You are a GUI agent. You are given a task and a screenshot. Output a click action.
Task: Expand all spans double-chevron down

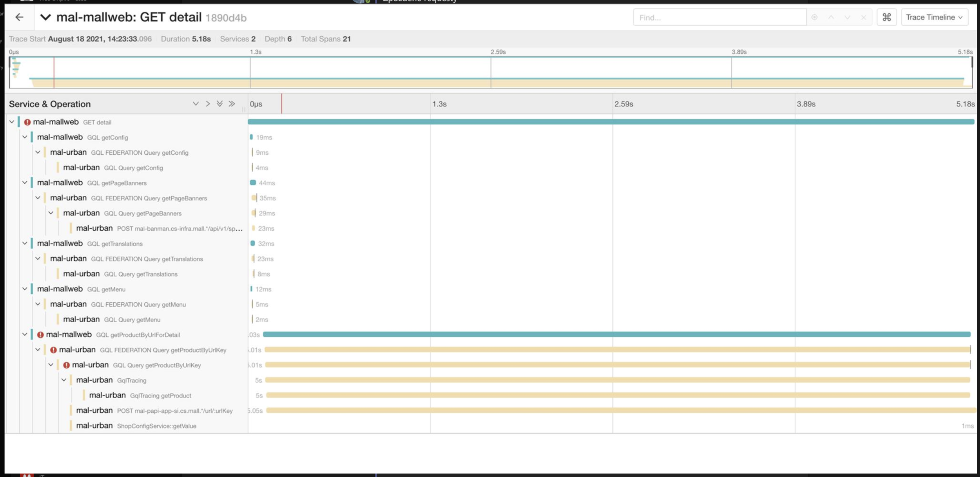(220, 104)
